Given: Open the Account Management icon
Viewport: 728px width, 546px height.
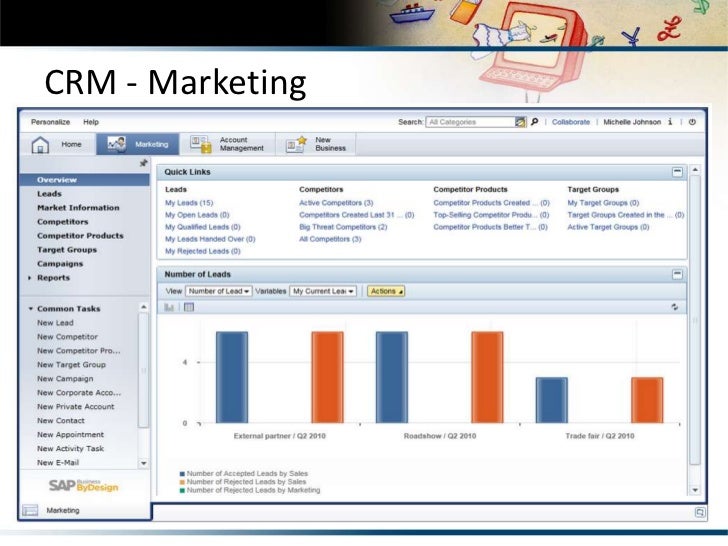Looking at the screenshot, I should (201, 144).
